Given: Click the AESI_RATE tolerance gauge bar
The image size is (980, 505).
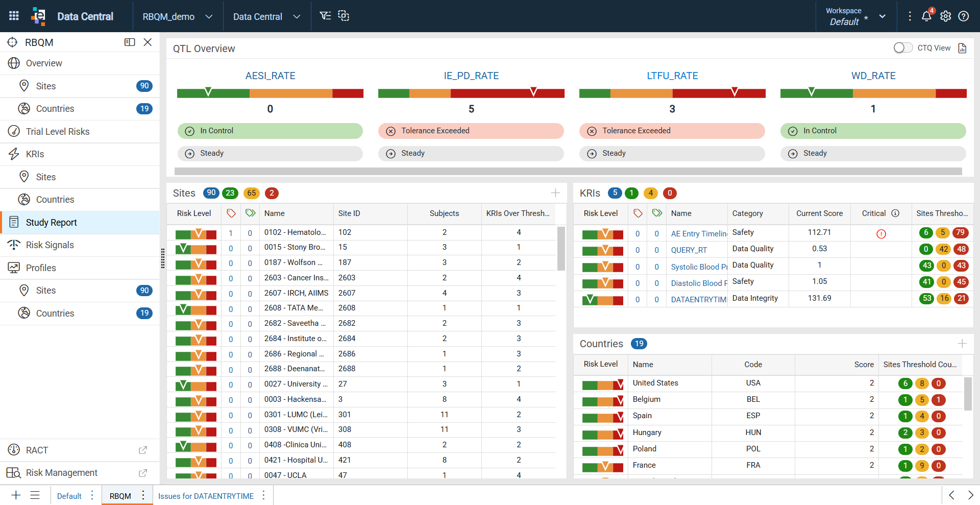Looking at the screenshot, I should point(270,93).
